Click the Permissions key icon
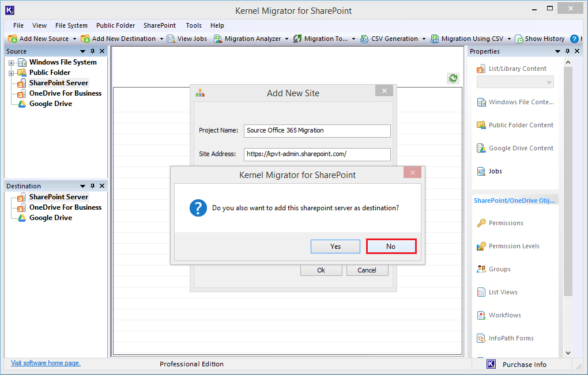The width and height of the screenshot is (588, 375). click(481, 223)
